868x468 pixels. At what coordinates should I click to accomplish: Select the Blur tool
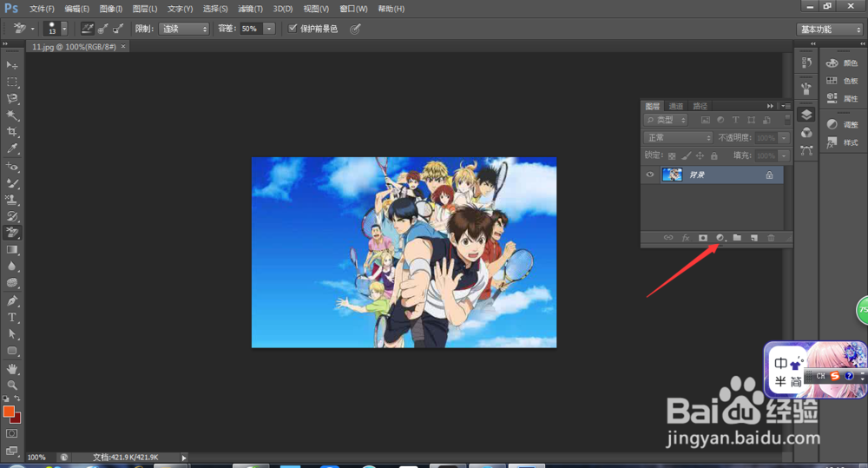tap(11, 267)
